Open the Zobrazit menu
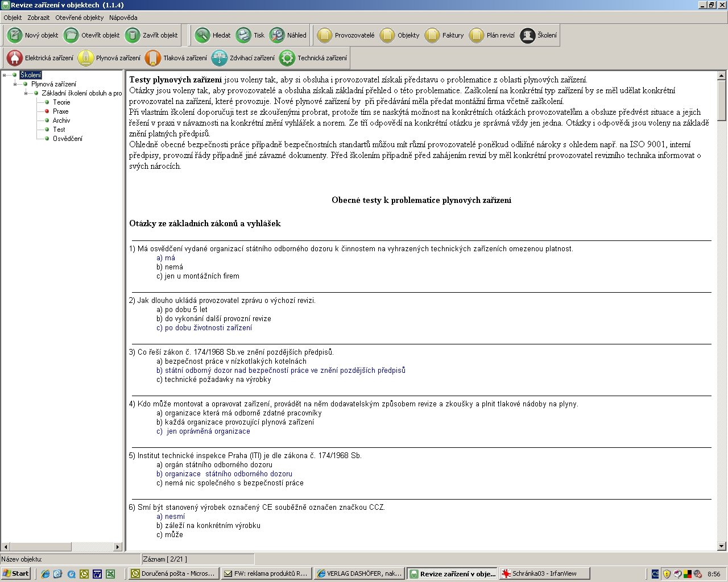This screenshot has width=728, height=582. [38, 18]
